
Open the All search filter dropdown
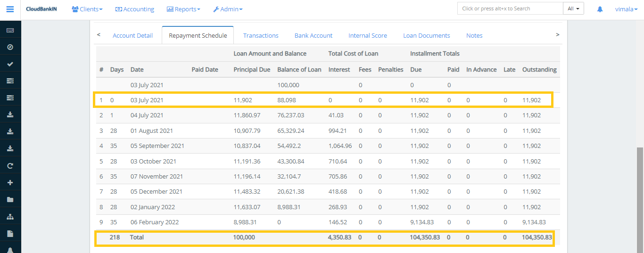(x=573, y=8)
